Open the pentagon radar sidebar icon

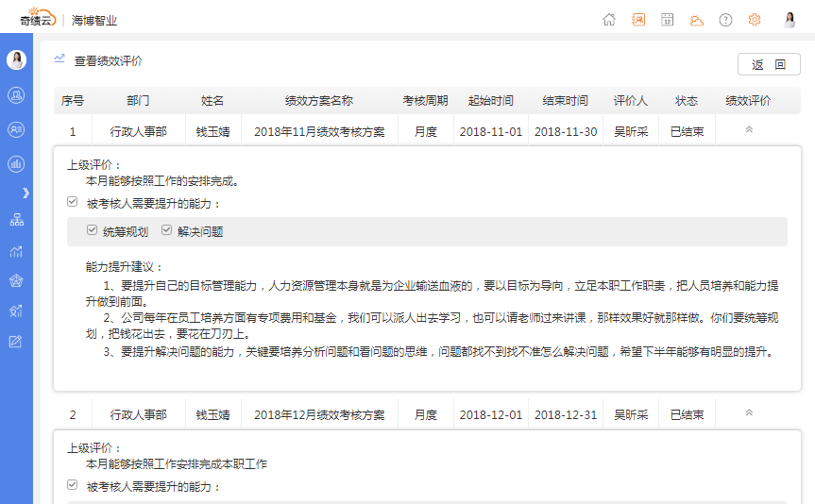[x=16, y=280]
